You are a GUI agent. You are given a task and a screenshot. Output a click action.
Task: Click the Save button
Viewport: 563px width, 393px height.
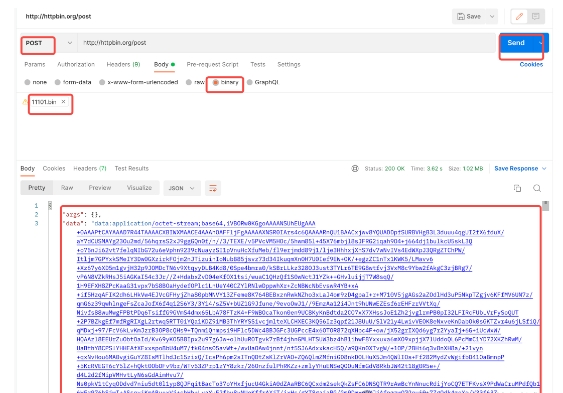point(469,17)
